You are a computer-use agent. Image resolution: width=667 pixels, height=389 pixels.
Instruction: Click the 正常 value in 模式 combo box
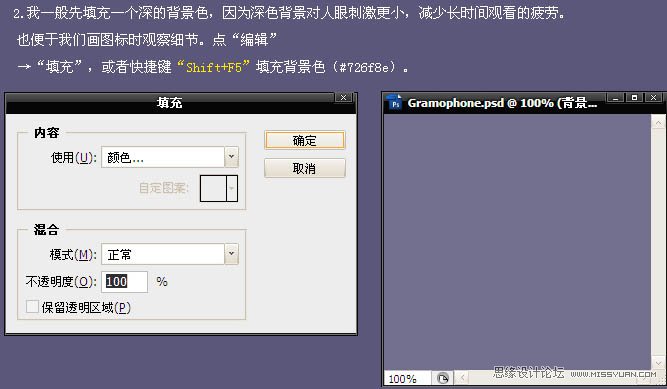point(163,254)
